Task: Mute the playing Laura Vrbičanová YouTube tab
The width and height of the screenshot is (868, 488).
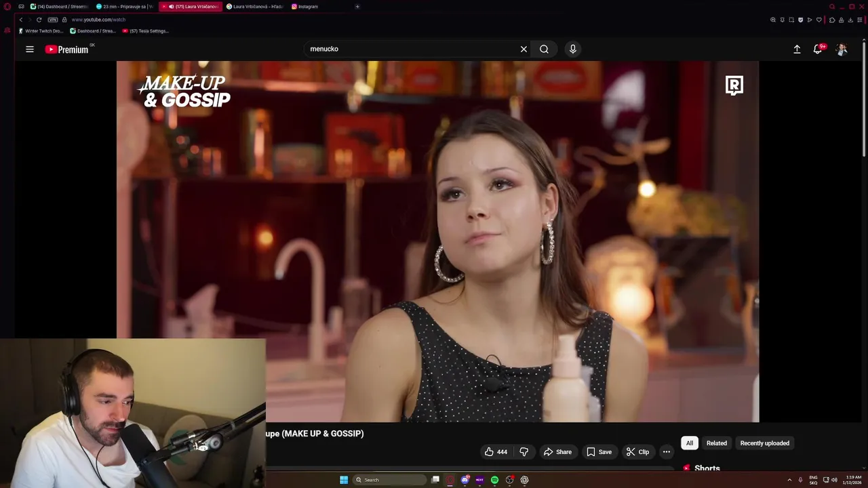Action: [x=171, y=7]
